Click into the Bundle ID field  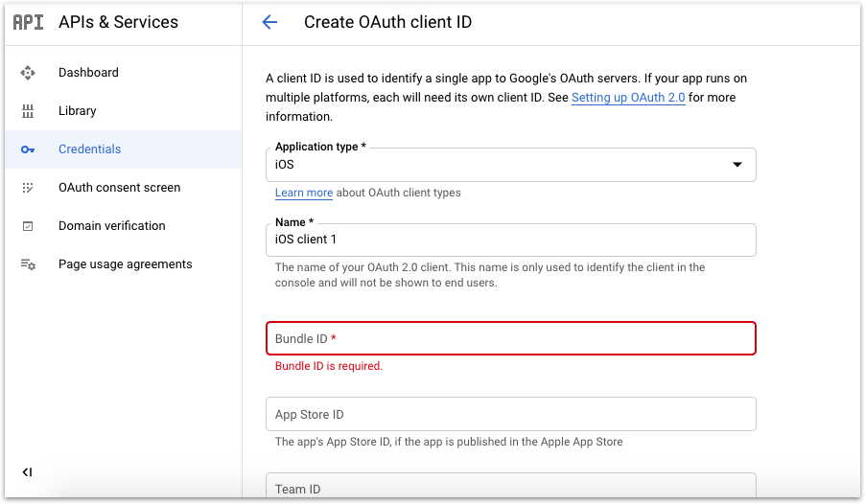[x=511, y=338]
